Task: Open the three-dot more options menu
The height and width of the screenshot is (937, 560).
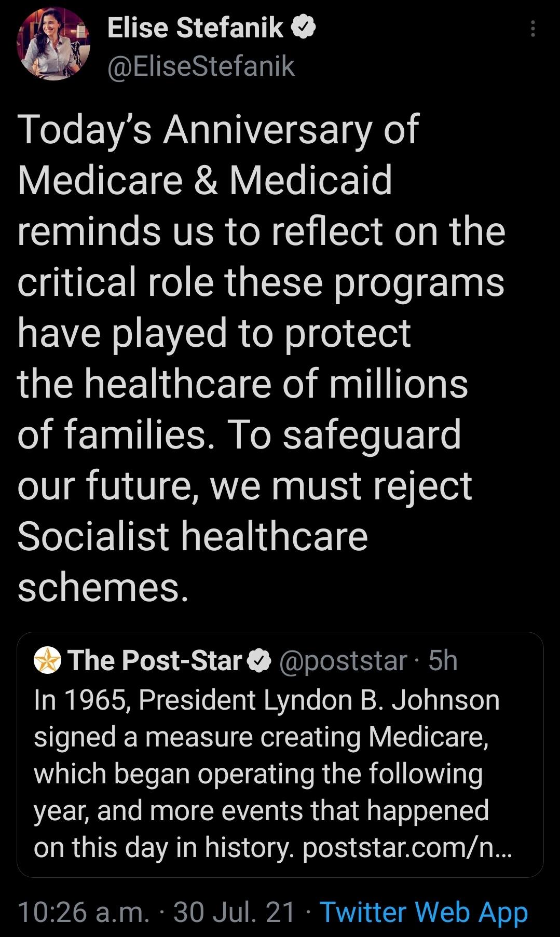Action: [x=532, y=29]
